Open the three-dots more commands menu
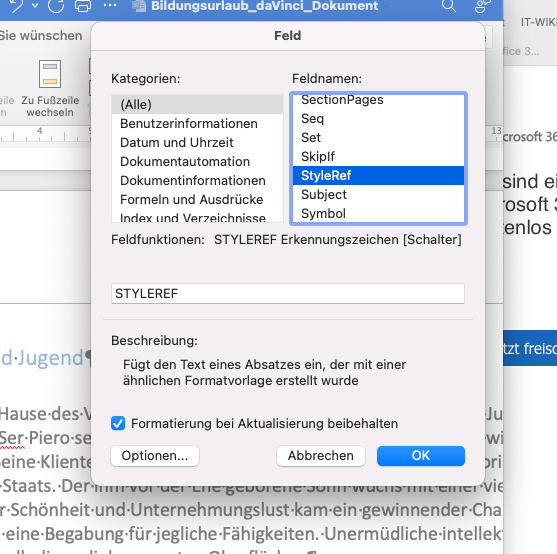Screen dimensions: 557x554 (110, 5)
